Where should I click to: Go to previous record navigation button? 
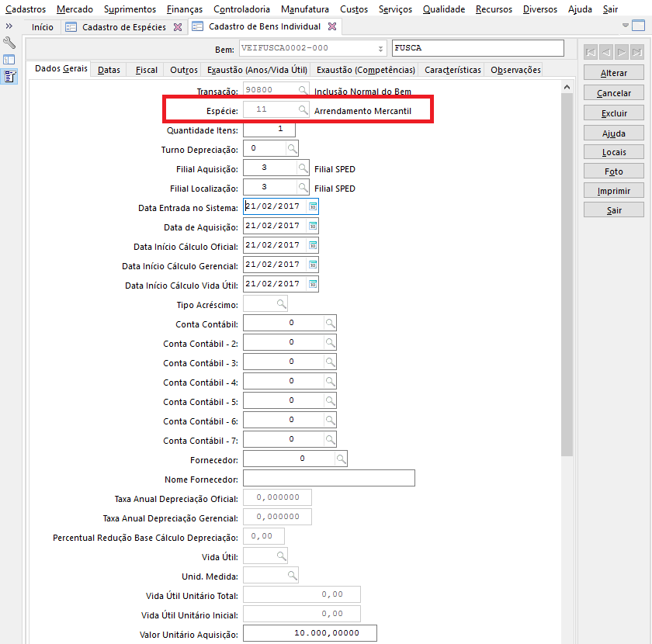pos(606,53)
